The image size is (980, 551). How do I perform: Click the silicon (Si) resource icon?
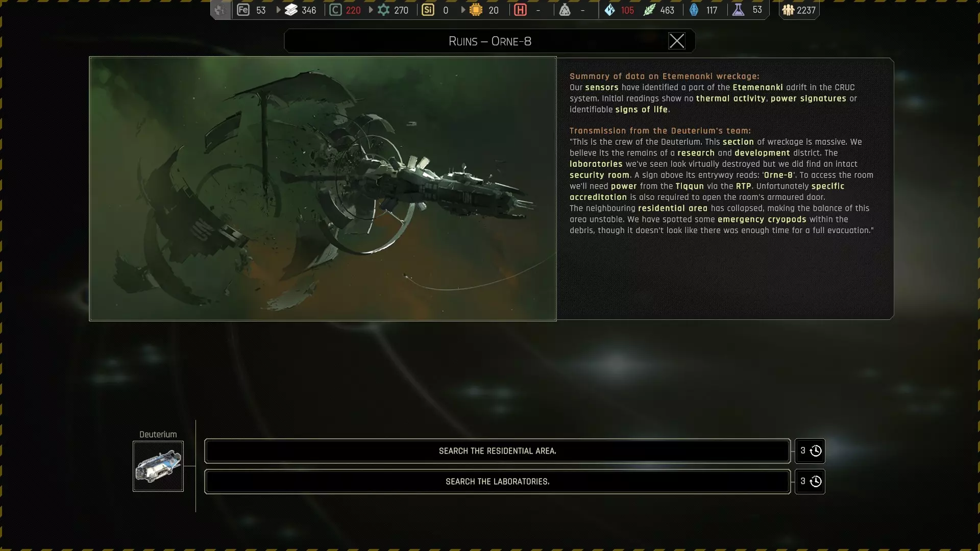click(428, 10)
